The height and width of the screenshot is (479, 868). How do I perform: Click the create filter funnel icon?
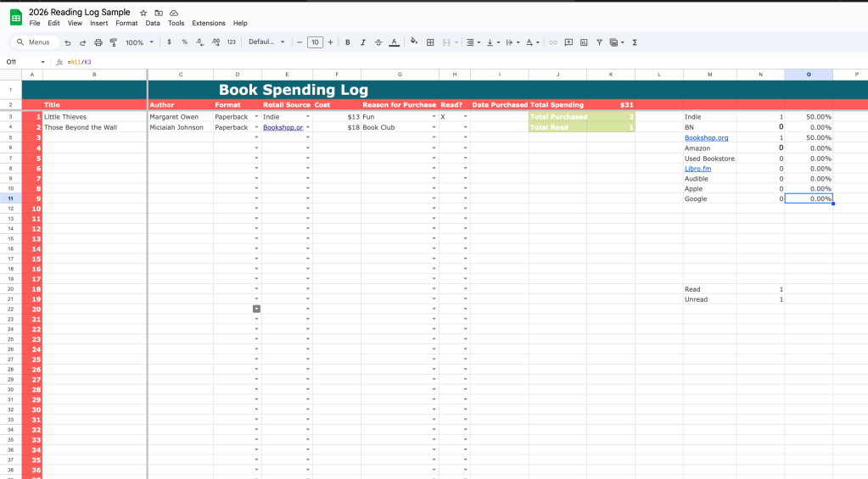point(599,42)
